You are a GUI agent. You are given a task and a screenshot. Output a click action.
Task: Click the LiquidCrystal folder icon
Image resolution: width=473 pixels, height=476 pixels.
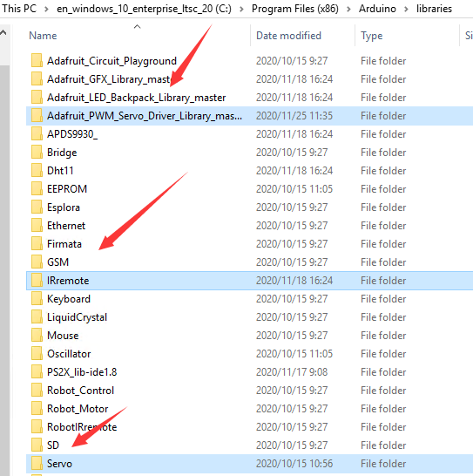click(37, 317)
